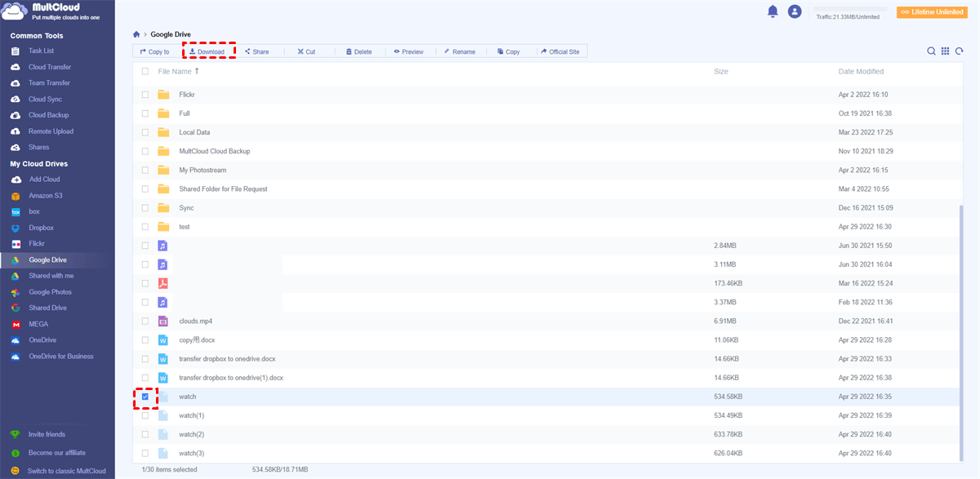This screenshot has width=980, height=479.
Task: Click Become our affiliate
Action: pos(56,453)
